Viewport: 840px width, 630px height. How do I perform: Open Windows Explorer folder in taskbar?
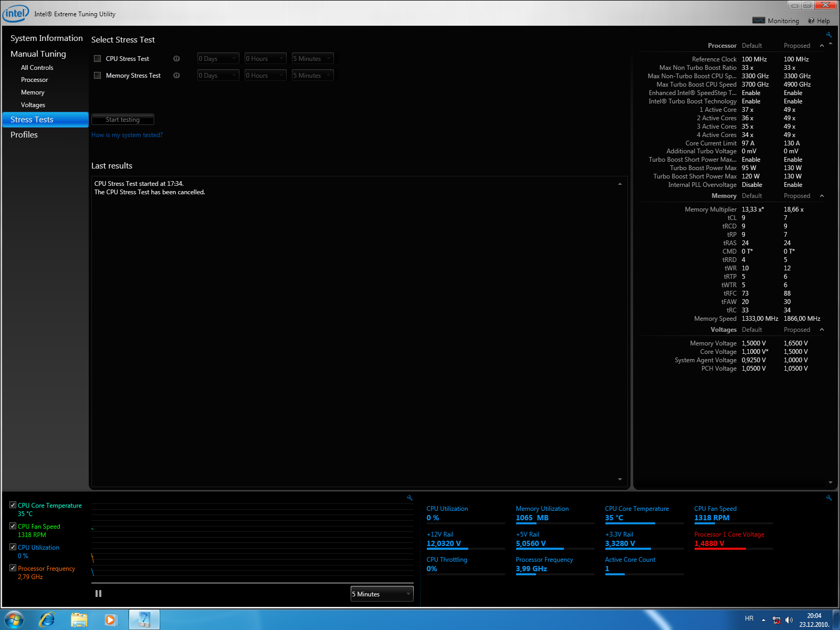coord(79,619)
